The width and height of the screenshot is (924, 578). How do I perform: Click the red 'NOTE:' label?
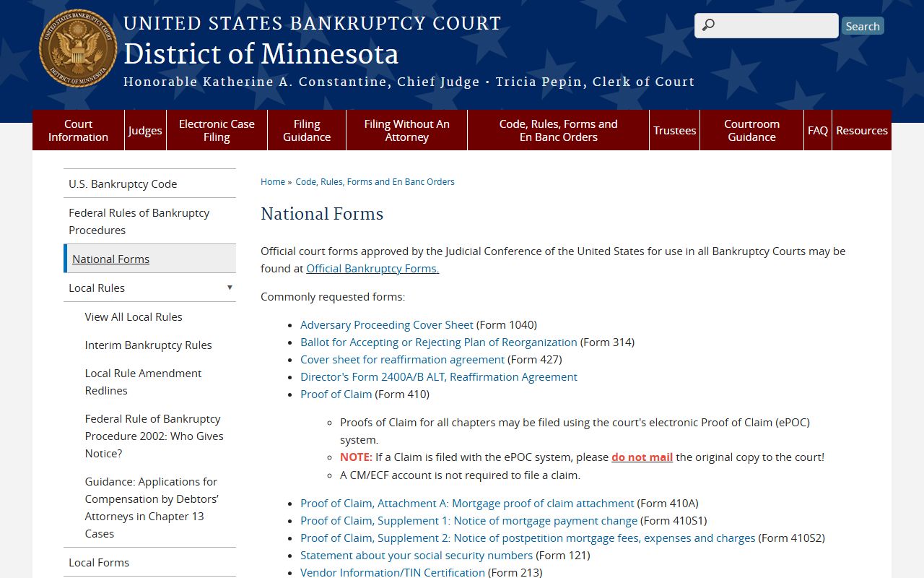[x=356, y=457]
